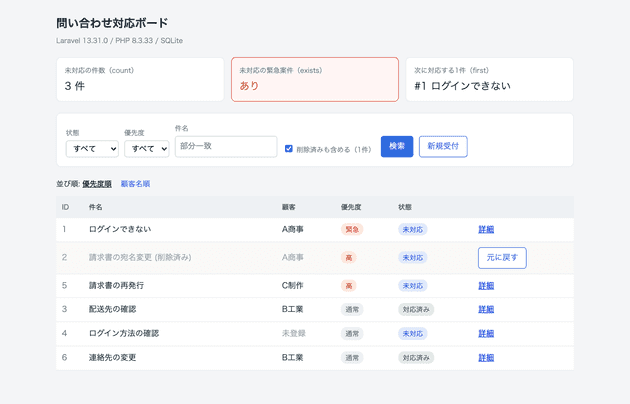
Task: Click the 検索 button
Action: click(x=397, y=146)
